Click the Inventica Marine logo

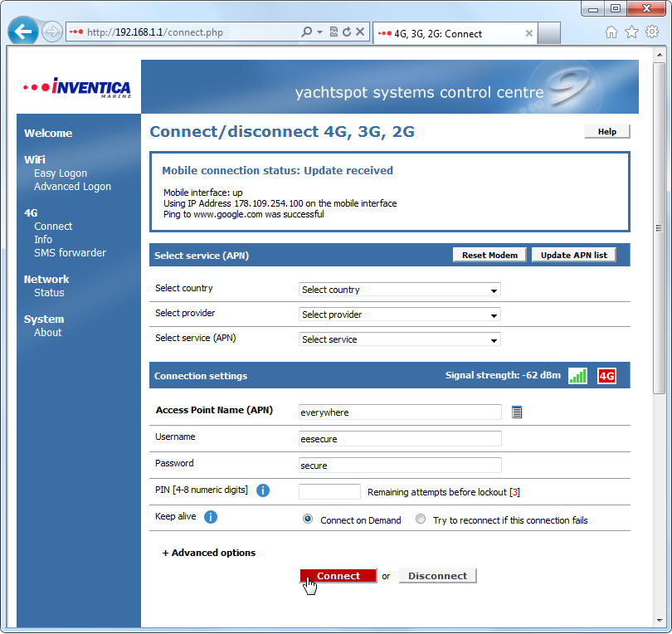77,88
